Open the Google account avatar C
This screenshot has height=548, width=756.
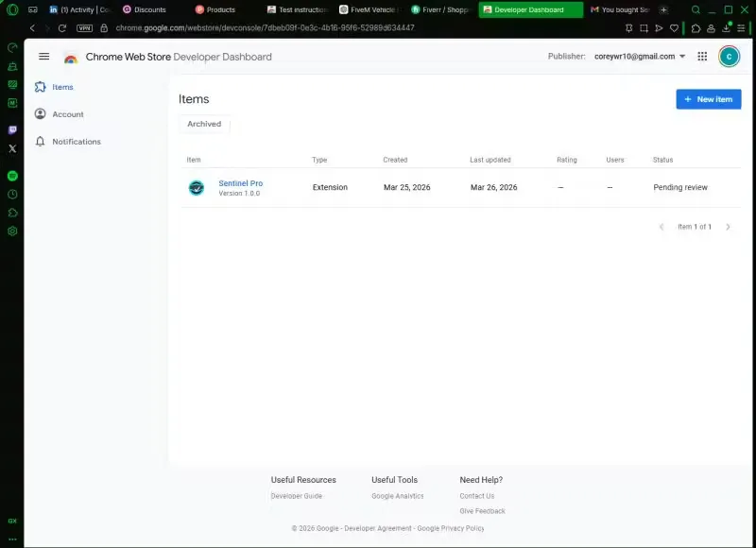(729, 57)
